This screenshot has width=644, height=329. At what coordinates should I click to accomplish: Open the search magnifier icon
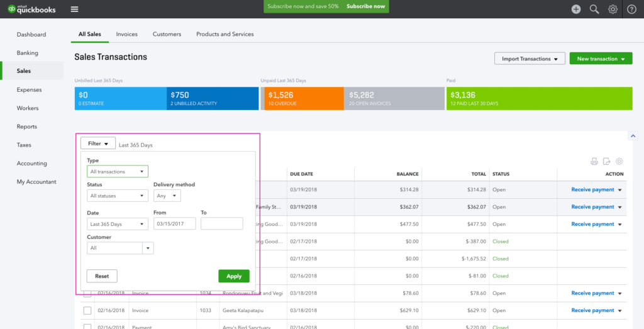point(594,9)
